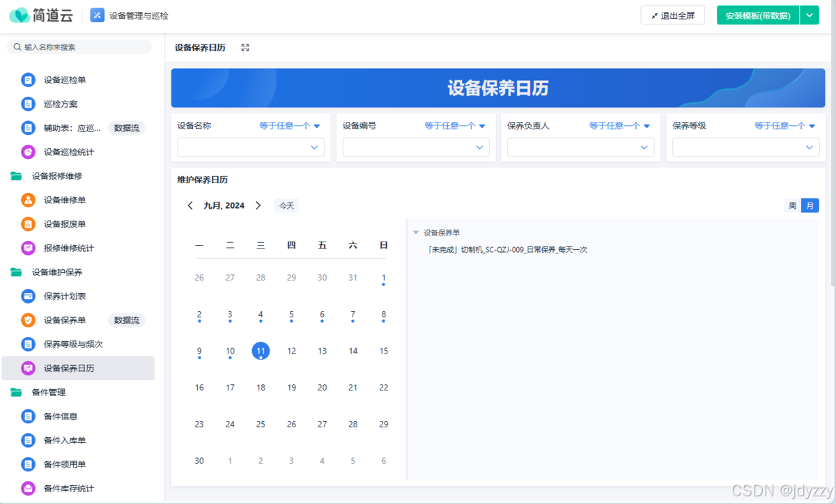Click the 辅助表 form icon
836x504 pixels.
pyautogui.click(x=28, y=128)
